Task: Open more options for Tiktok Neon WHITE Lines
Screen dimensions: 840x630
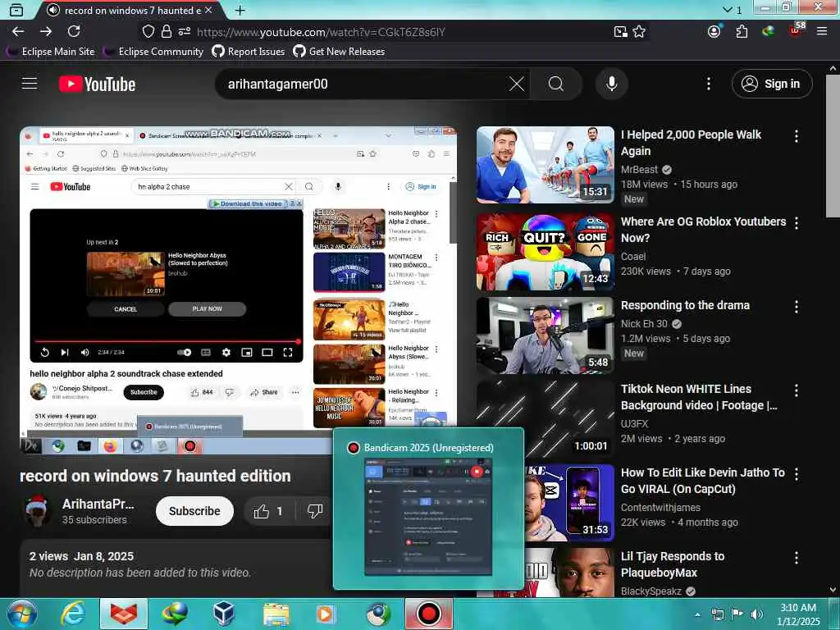Action: click(x=797, y=390)
